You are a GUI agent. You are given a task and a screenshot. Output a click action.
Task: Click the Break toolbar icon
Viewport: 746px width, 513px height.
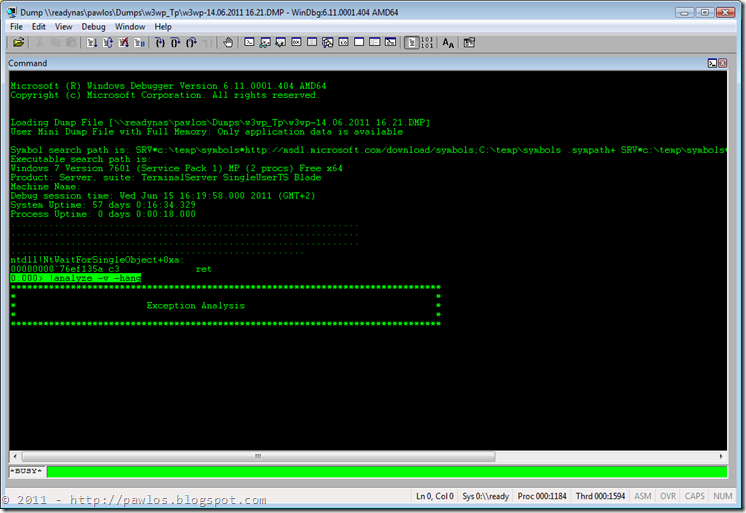point(139,43)
